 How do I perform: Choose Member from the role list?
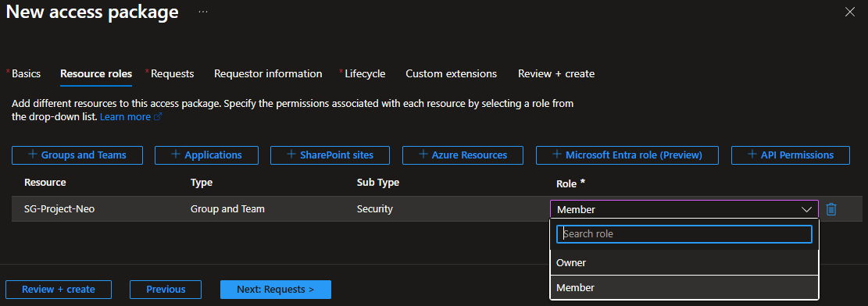pos(684,288)
